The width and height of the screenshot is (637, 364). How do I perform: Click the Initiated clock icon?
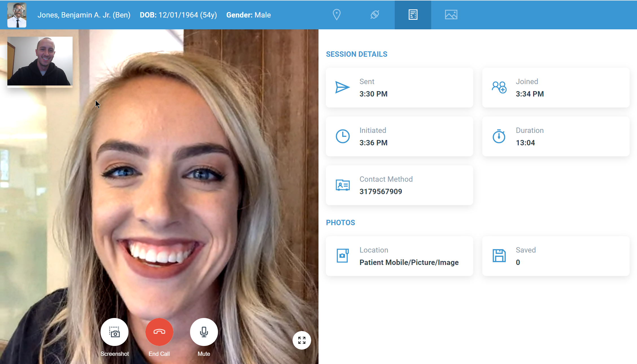[x=343, y=136]
